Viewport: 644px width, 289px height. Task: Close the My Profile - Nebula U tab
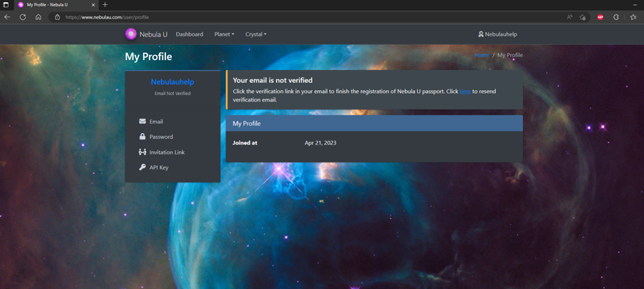pos(93,5)
